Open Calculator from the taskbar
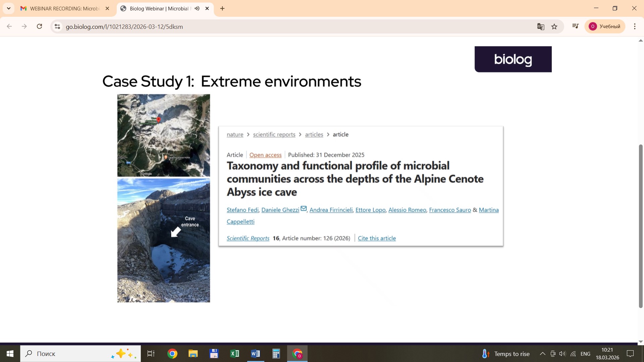644x362 pixels. (x=276, y=354)
